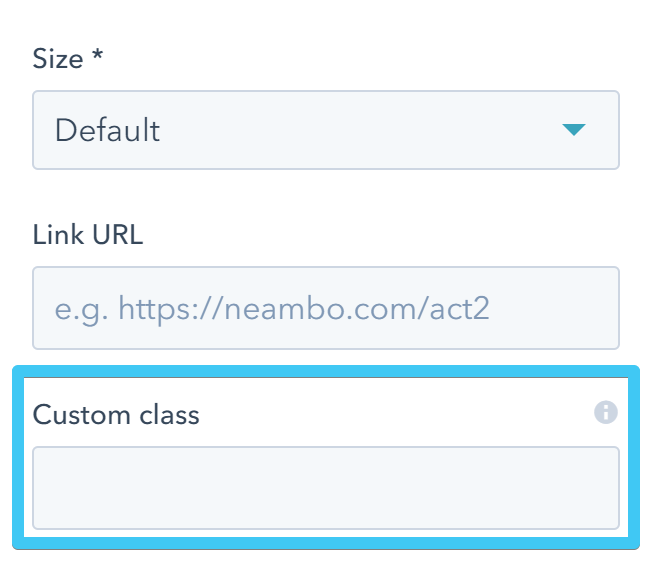Open the Size dropdown showing Default
This screenshot has height=562, width=652.
[x=325, y=130]
